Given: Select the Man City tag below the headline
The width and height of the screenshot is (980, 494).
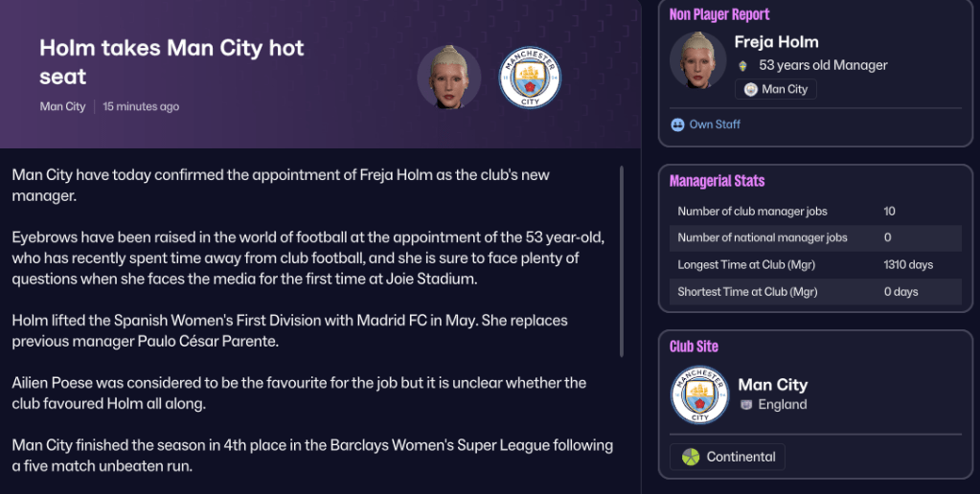Looking at the screenshot, I should coord(62,106).
